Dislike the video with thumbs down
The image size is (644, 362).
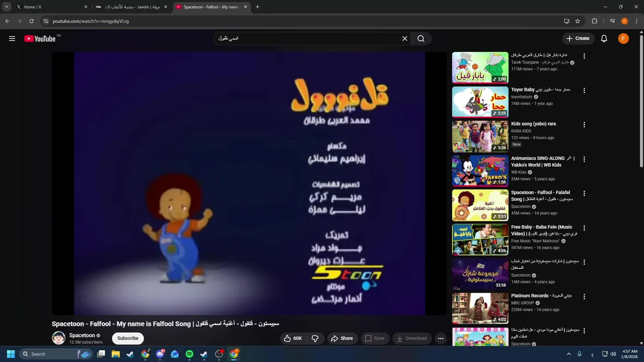pos(315,338)
